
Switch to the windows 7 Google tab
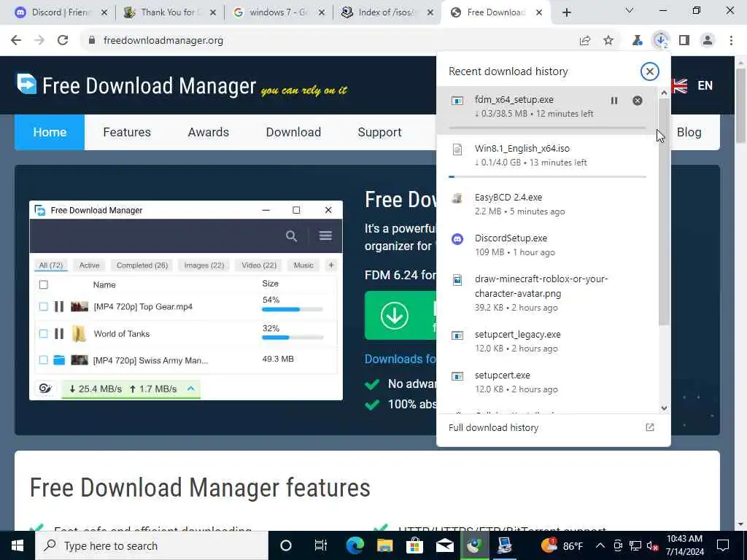(x=279, y=12)
